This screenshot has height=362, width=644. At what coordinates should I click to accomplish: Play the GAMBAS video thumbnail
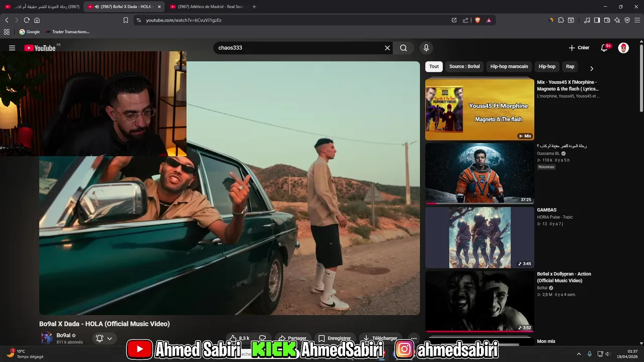coord(479,237)
